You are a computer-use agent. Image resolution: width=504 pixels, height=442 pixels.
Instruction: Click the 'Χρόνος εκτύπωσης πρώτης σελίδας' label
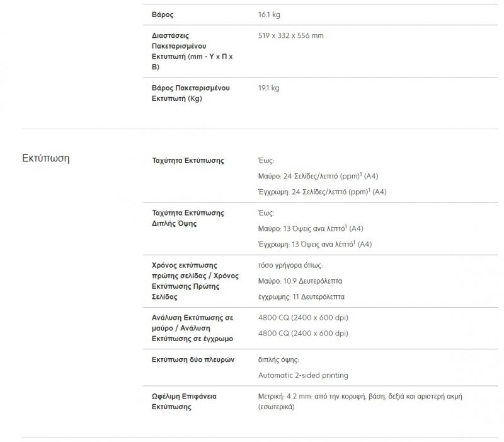click(x=195, y=281)
